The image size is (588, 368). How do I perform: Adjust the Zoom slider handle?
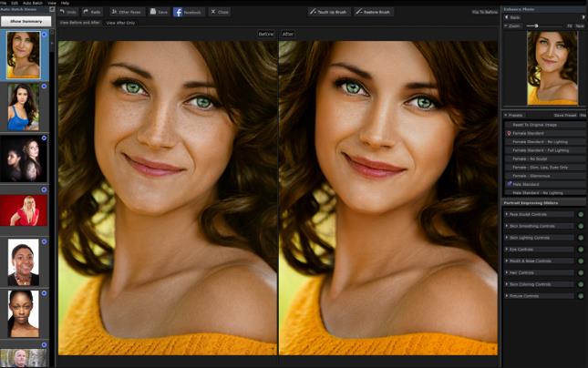click(534, 26)
